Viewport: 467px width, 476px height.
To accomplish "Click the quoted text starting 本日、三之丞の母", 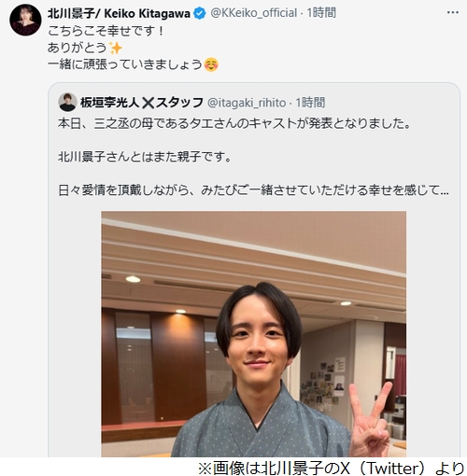I will click(234, 124).
